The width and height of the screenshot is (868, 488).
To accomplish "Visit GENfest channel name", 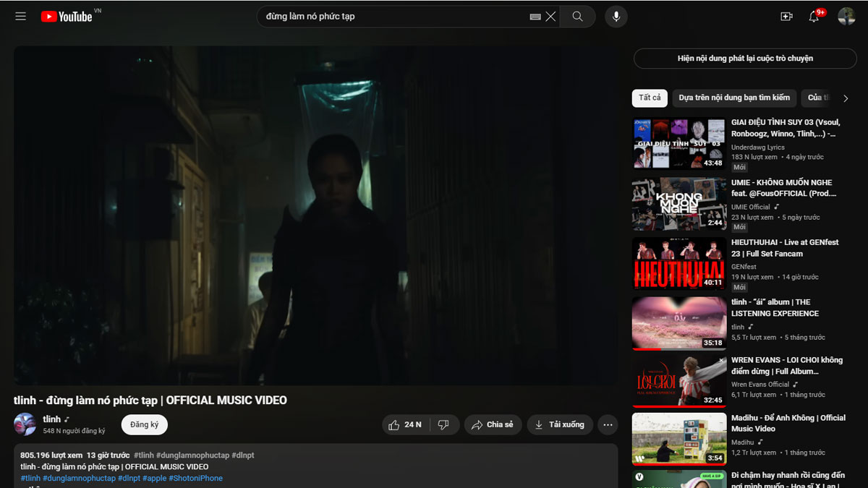I will [743, 267].
